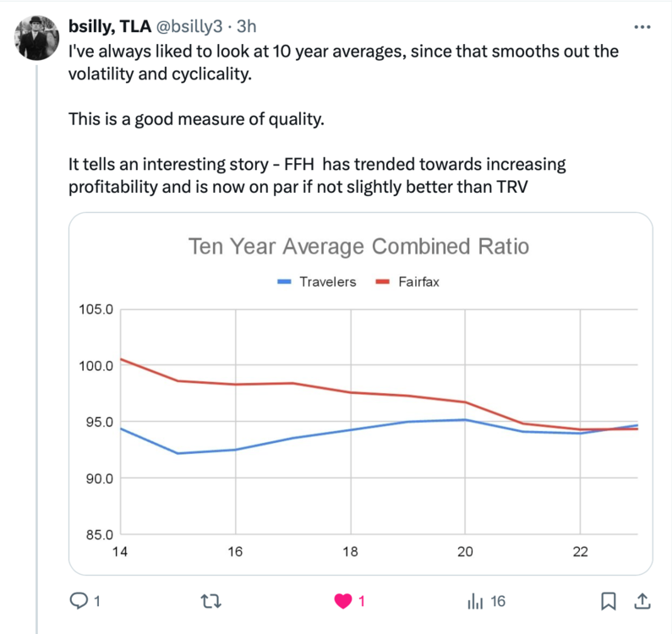
Task: Click the share upload icon
Action: (x=642, y=601)
